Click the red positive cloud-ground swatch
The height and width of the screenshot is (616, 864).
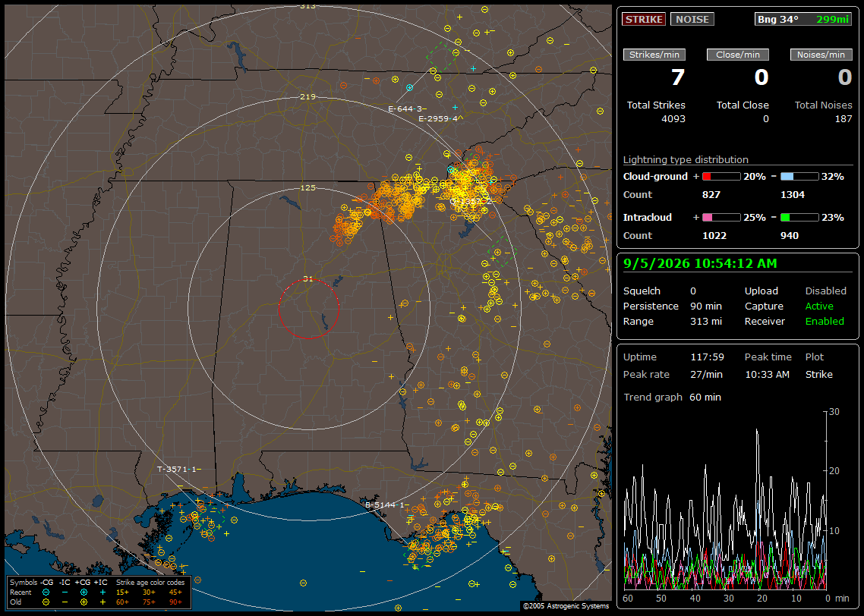(x=721, y=177)
